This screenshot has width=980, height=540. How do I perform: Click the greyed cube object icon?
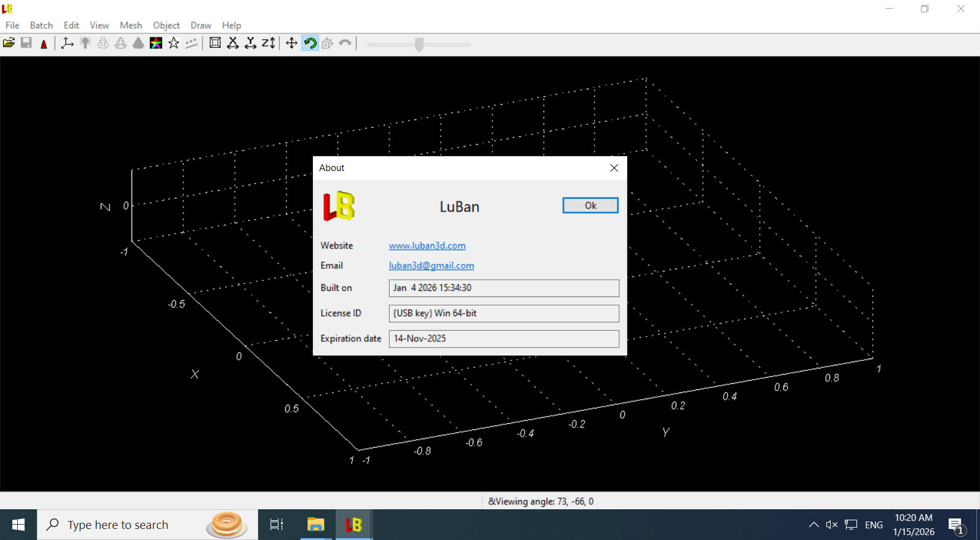[327, 43]
